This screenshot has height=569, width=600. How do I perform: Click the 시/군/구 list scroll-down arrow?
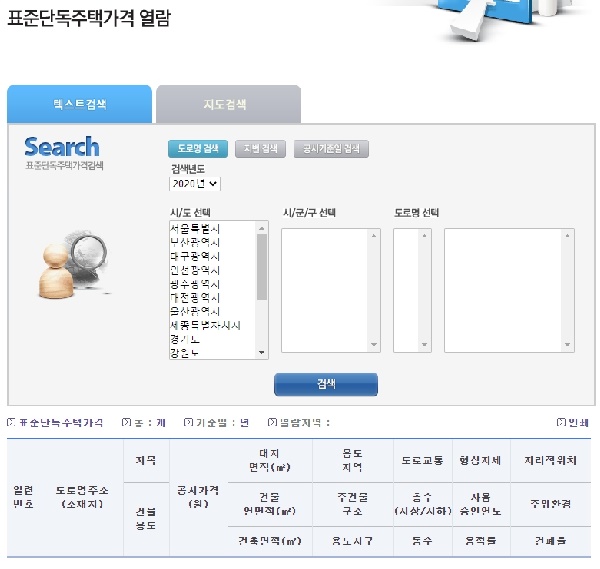pyautogui.click(x=375, y=345)
